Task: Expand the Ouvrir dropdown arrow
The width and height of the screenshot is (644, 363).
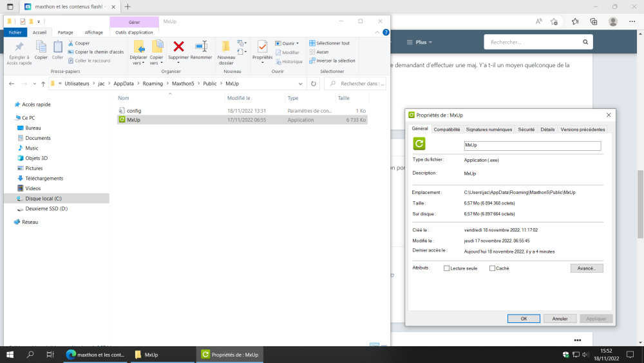Action: coord(298,43)
